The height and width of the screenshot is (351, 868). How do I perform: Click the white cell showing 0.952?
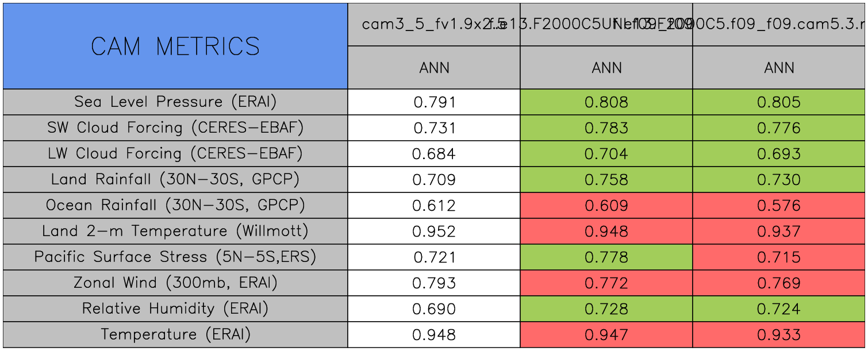click(434, 232)
